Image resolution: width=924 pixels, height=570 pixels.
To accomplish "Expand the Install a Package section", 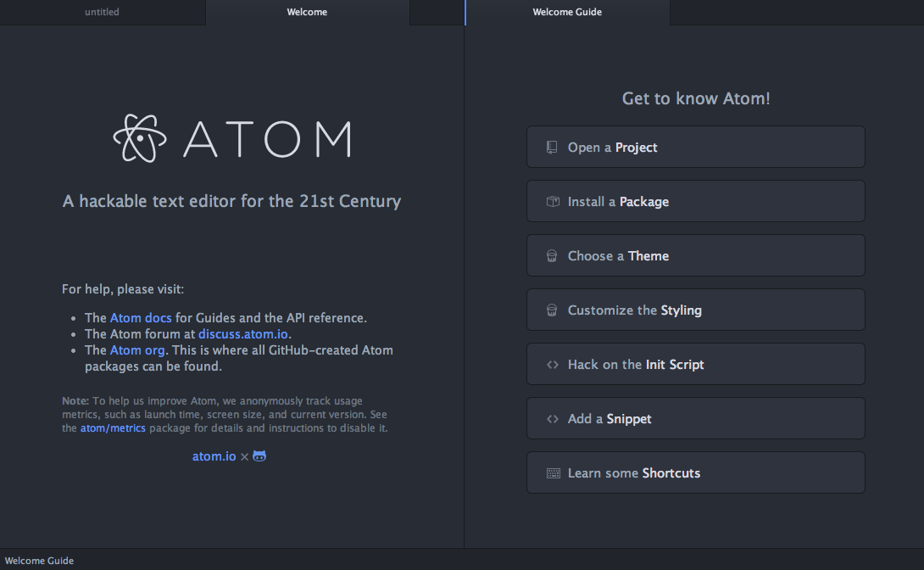I will tap(695, 201).
